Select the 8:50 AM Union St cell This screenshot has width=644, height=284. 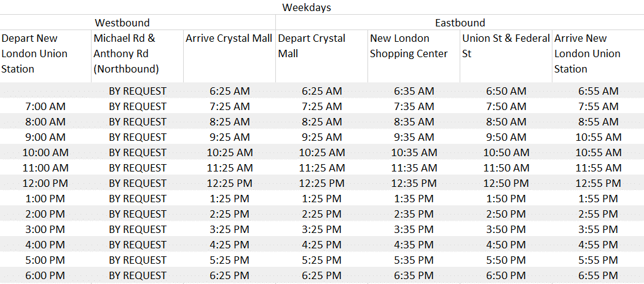click(506, 122)
